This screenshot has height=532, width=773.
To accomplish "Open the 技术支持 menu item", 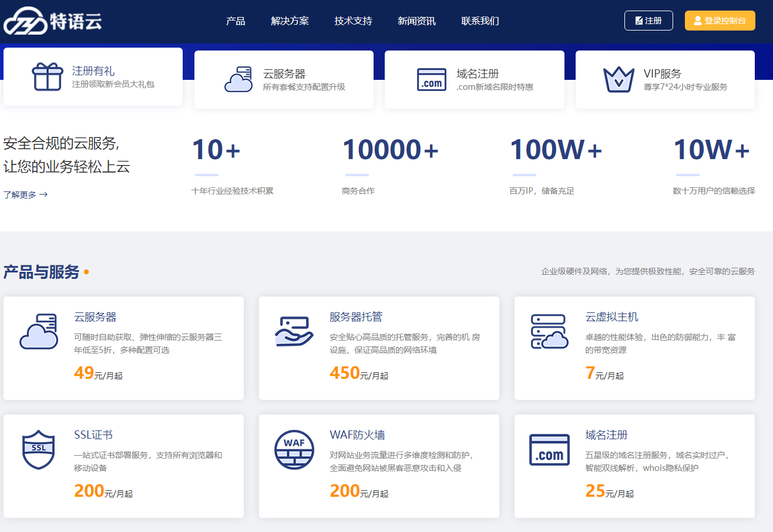I will [353, 21].
